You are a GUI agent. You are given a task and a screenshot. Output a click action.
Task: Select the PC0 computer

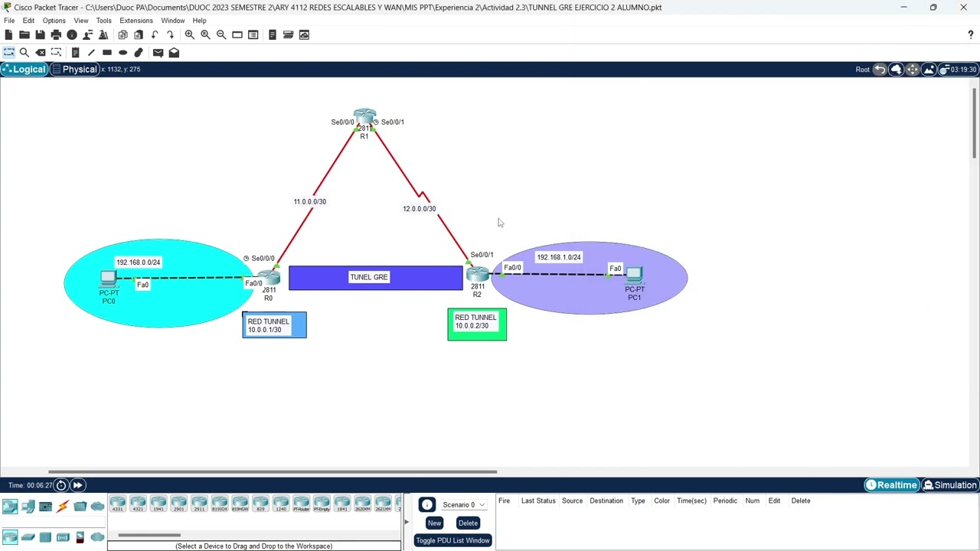tap(108, 279)
